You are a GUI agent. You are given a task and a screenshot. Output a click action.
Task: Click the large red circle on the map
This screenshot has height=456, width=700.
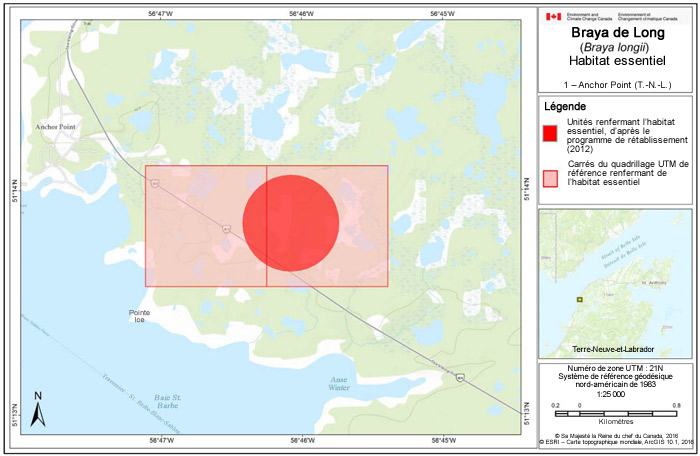tap(291, 223)
